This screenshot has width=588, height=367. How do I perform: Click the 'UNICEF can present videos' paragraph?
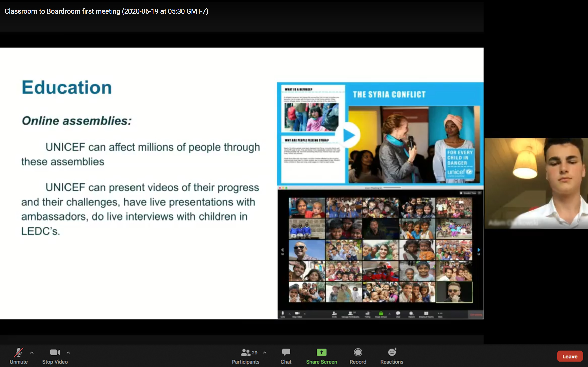point(140,209)
